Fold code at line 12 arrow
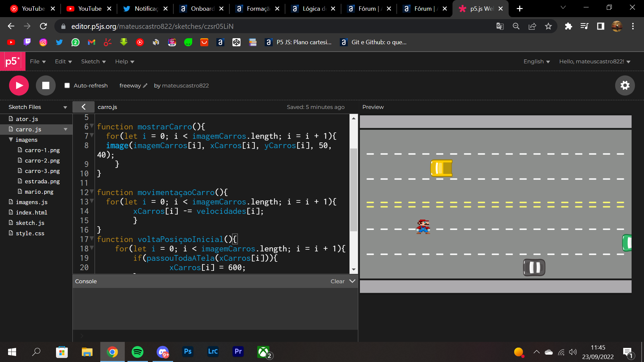The width and height of the screenshot is (644, 362). pos(92,192)
